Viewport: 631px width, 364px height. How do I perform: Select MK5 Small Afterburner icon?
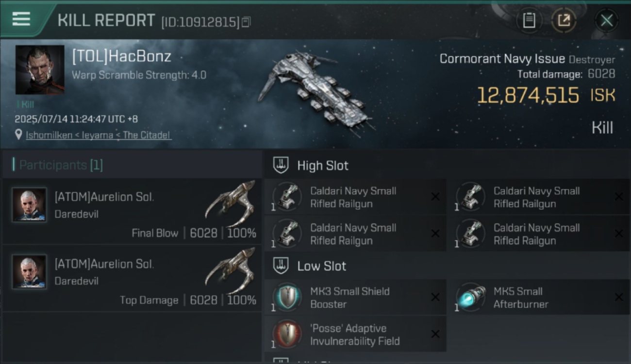(x=470, y=297)
